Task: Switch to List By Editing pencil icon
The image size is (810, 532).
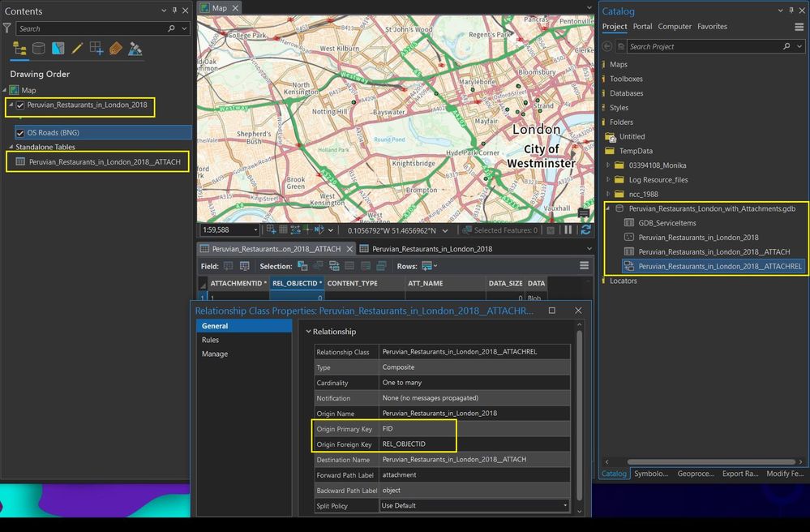Action: (x=78, y=49)
